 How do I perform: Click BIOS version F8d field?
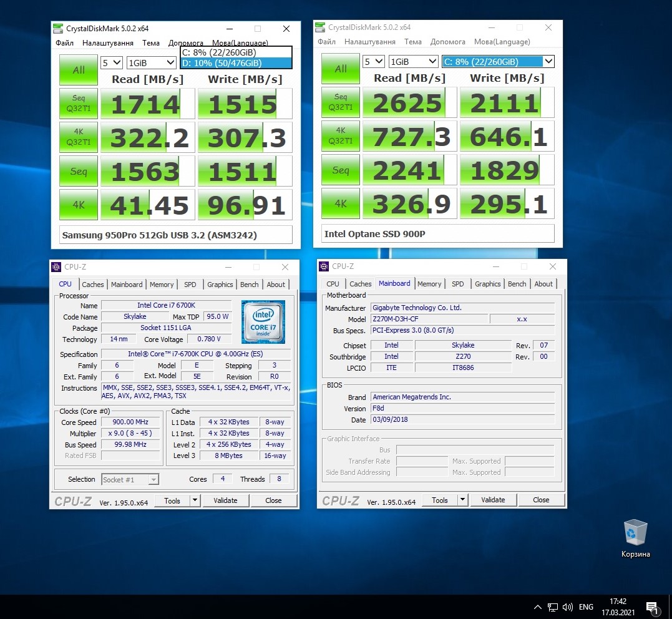coord(462,409)
